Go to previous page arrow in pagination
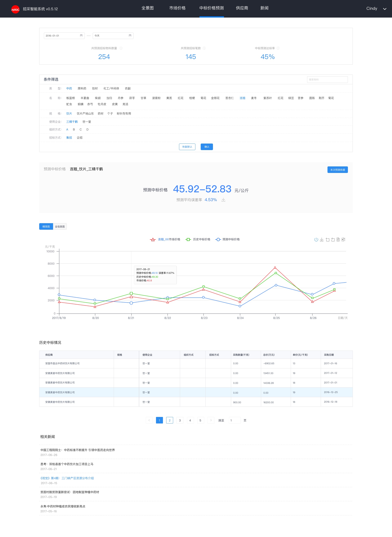Viewport: 392px width, 537px height. point(149,420)
